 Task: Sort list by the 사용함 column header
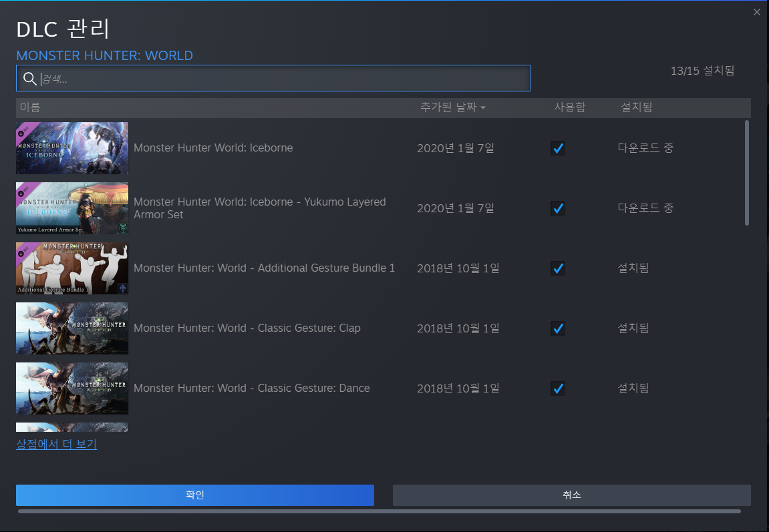[x=569, y=107]
